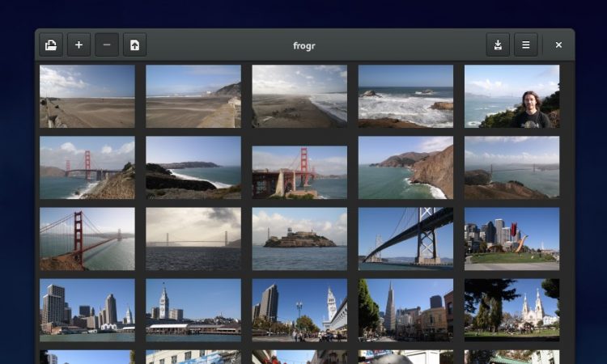The width and height of the screenshot is (607, 364).
Task: Click the under-the-bridge photo thumbnail
Action: click(405, 239)
